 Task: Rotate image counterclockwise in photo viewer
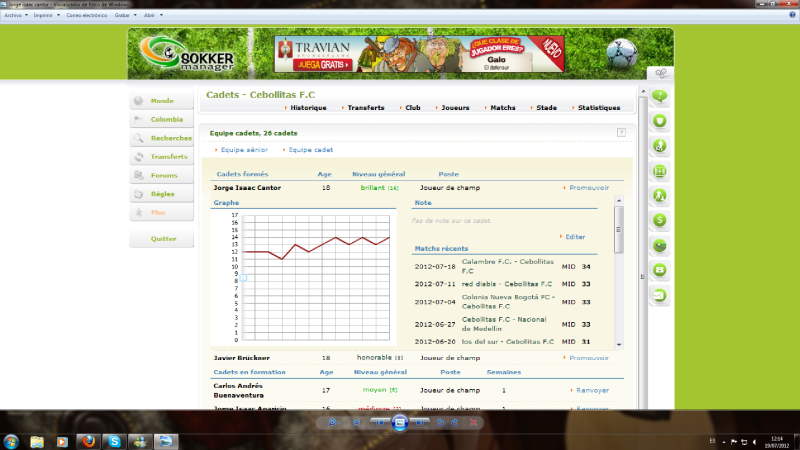click(439, 423)
